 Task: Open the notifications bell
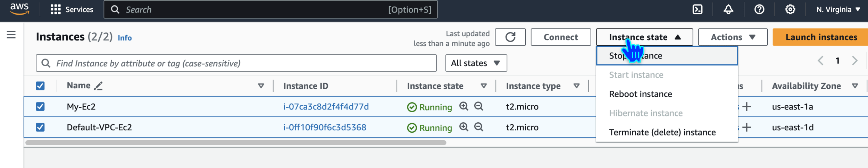[728, 9]
